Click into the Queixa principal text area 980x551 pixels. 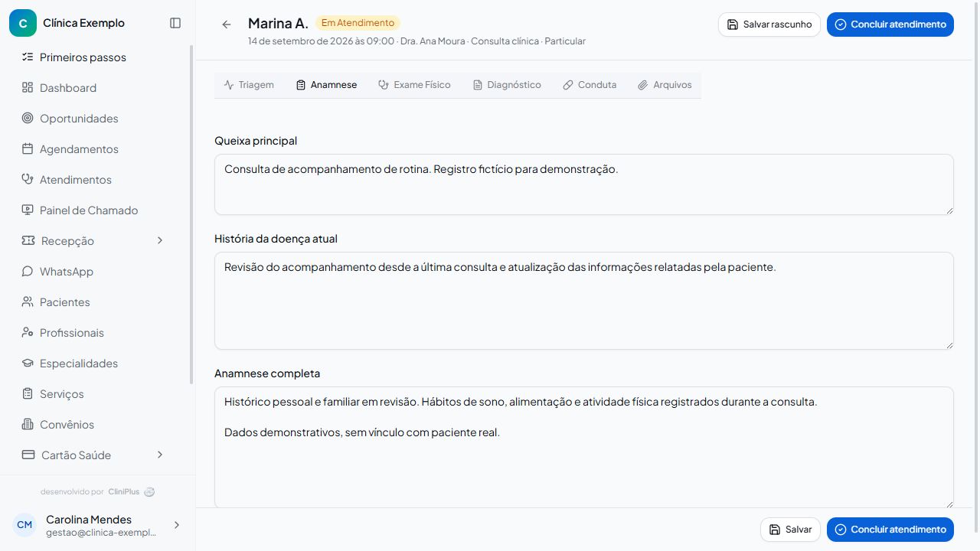584,184
